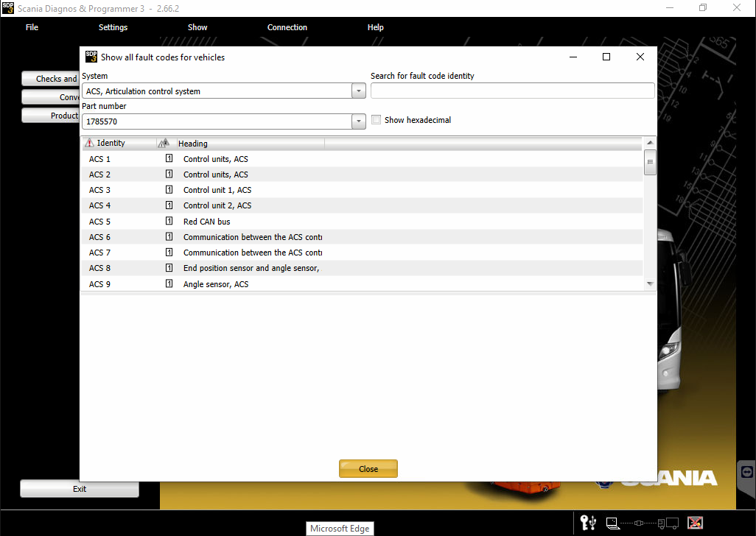
Task: Click the warning triangle icon in the Identity header
Action: pyautogui.click(x=89, y=143)
